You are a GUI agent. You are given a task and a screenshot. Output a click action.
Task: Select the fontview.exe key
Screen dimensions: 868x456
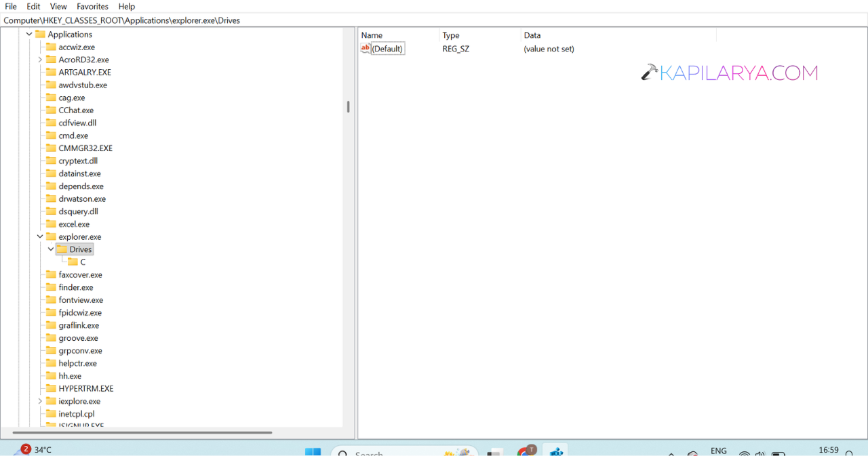(x=81, y=300)
